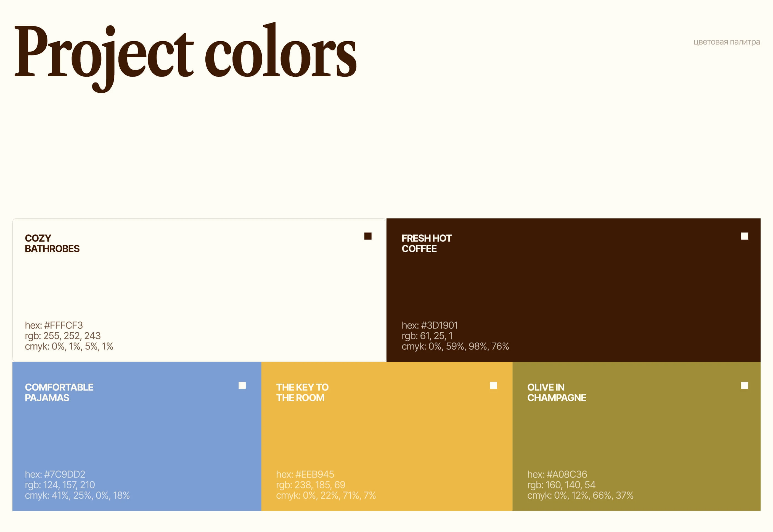Click the dark square on Cozy Bathrobes card
The width and height of the screenshot is (773, 532).
tap(368, 236)
